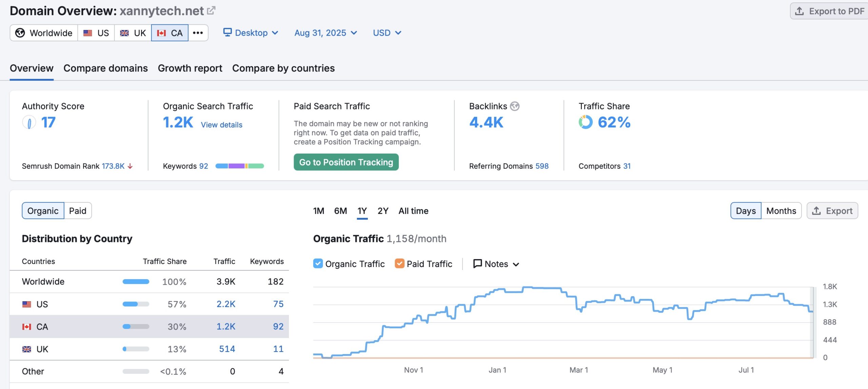Click Worldwide row traffic value 3.9K
Screen dimensions: 868x389
point(226,282)
